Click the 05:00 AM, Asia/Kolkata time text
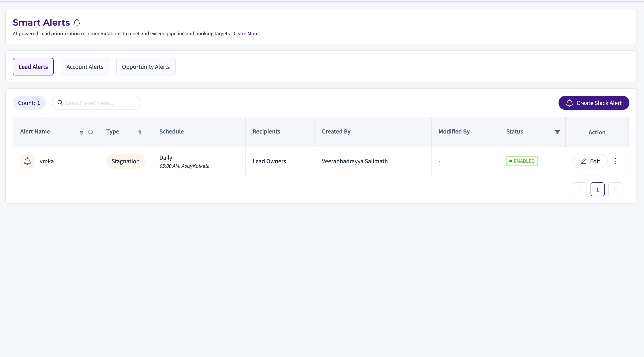 point(184,166)
